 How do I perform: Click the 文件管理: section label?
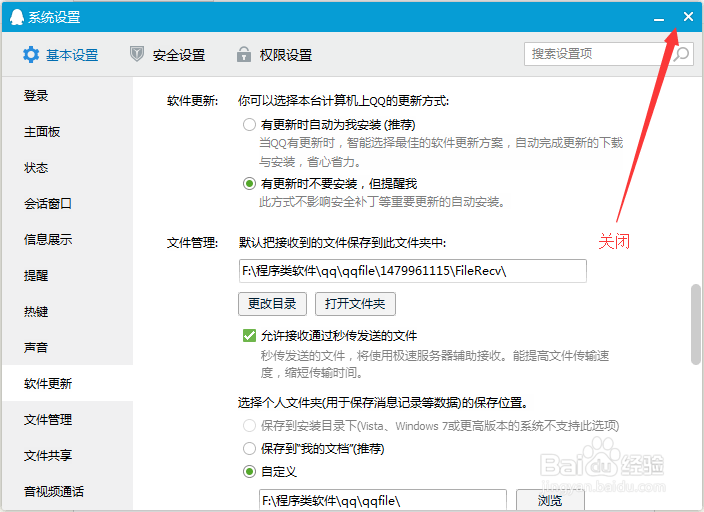(192, 243)
